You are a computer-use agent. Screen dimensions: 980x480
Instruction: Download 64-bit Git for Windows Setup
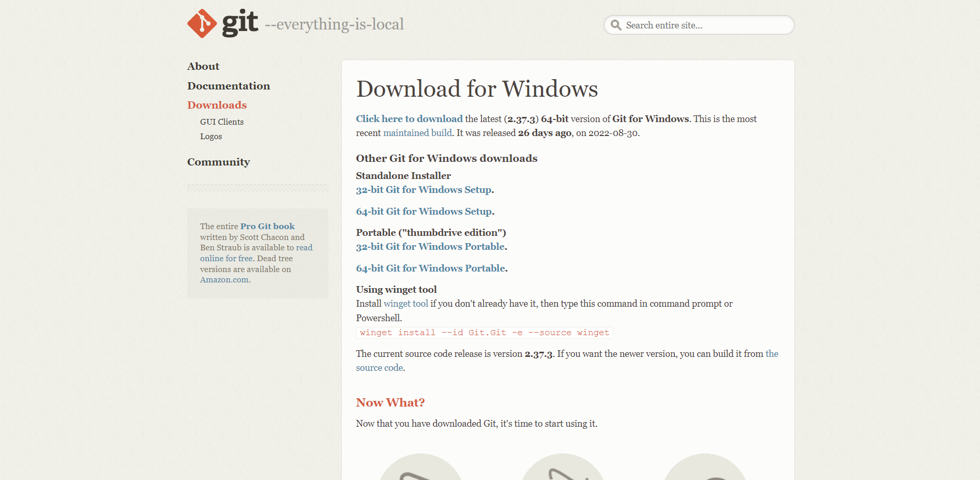424,212
